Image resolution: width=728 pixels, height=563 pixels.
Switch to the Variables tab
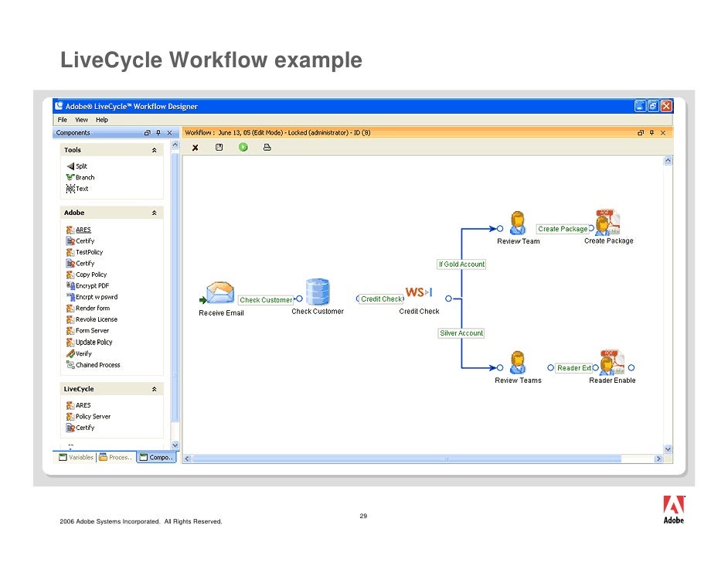pyautogui.click(x=77, y=457)
